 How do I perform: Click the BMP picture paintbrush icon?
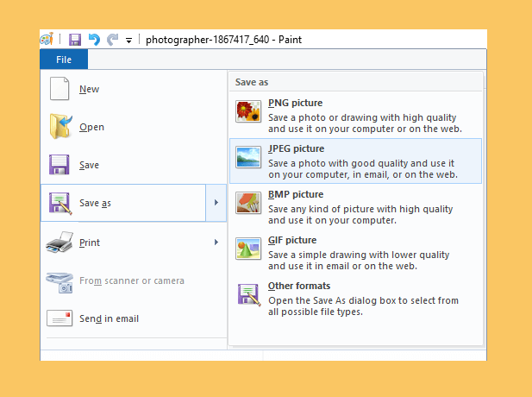[248, 203]
